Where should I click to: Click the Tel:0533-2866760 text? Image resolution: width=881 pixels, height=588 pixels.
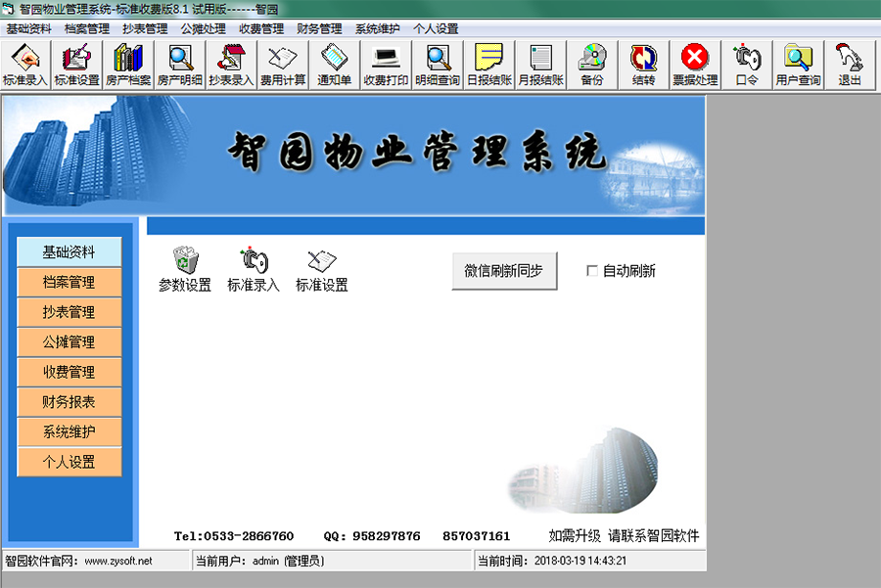click(x=234, y=536)
